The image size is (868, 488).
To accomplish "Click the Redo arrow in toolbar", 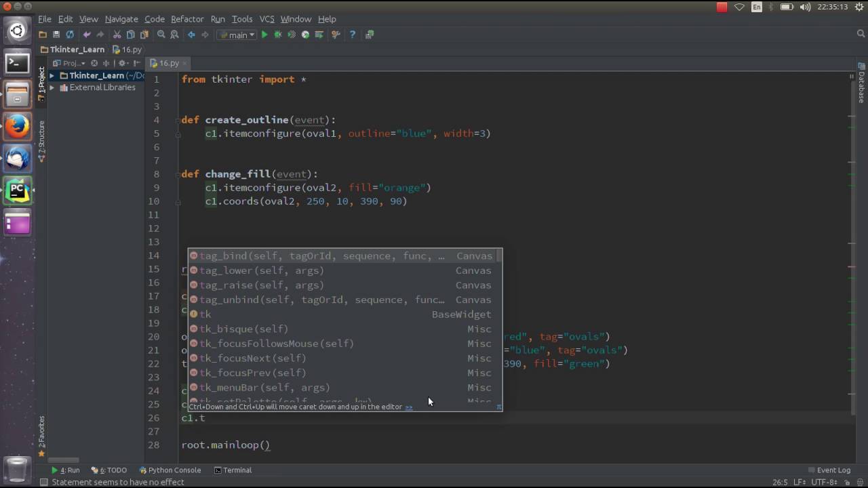I will coord(100,35).
